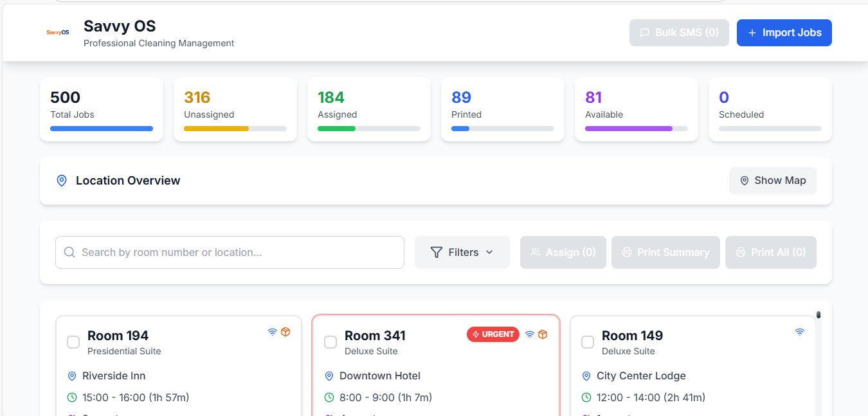Screen dimensions: 868x416
Task: Click the Import Jobs button
Action: pos(784,33)
